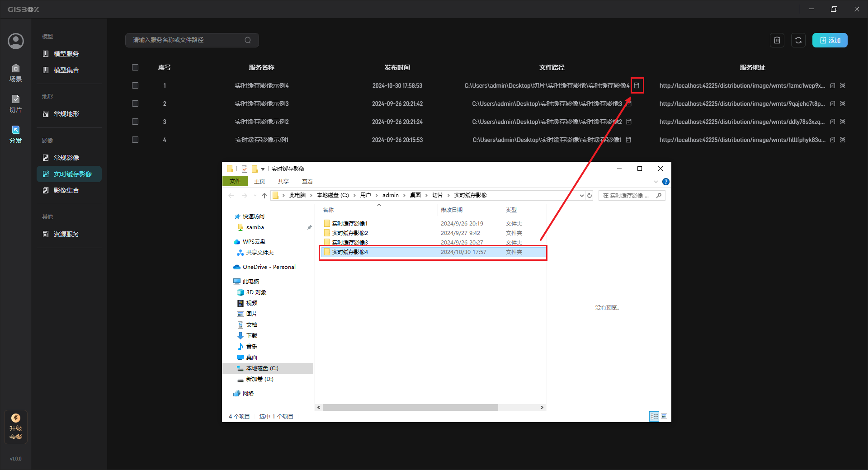Open file location for 实时缓存影像示例1
Image resolution: width=868 pixels, height=470 pixels.
628,140
